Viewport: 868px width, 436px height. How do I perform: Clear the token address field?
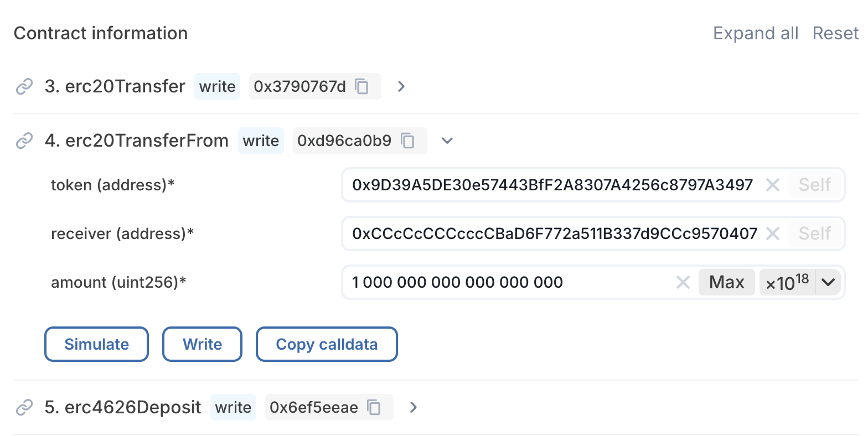point(773,185)
